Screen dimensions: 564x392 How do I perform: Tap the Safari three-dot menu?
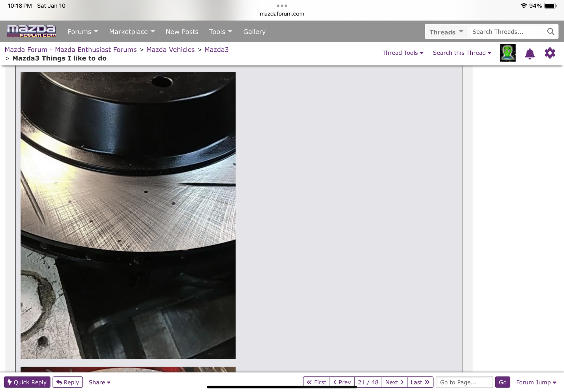(282, 6)
